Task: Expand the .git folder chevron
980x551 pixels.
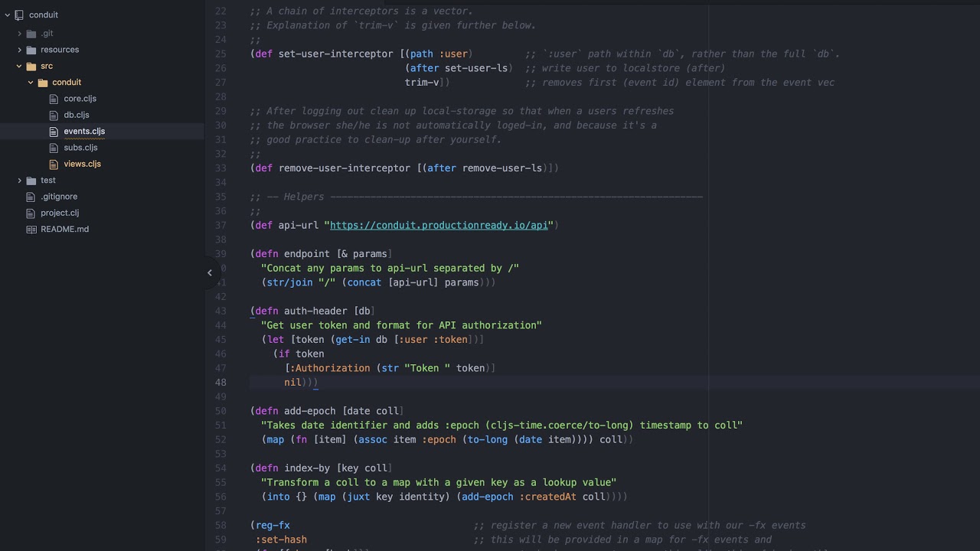Action: click(19, 34)
